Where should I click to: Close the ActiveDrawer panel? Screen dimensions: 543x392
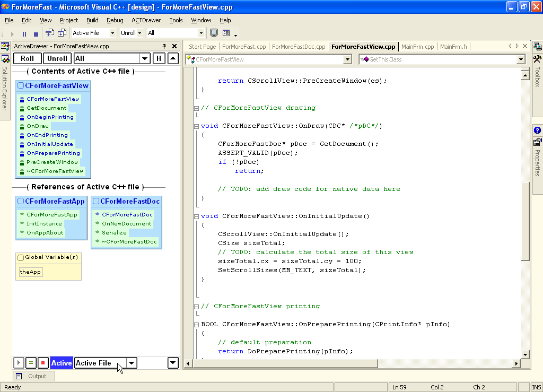click(x=174, y=46)
